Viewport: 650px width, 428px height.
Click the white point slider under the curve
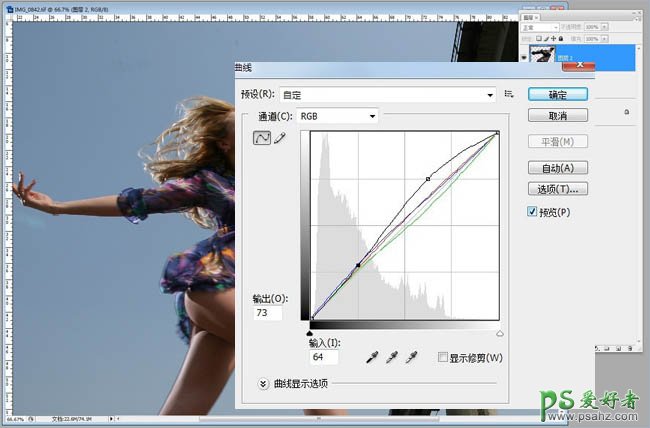click(499, 332)
